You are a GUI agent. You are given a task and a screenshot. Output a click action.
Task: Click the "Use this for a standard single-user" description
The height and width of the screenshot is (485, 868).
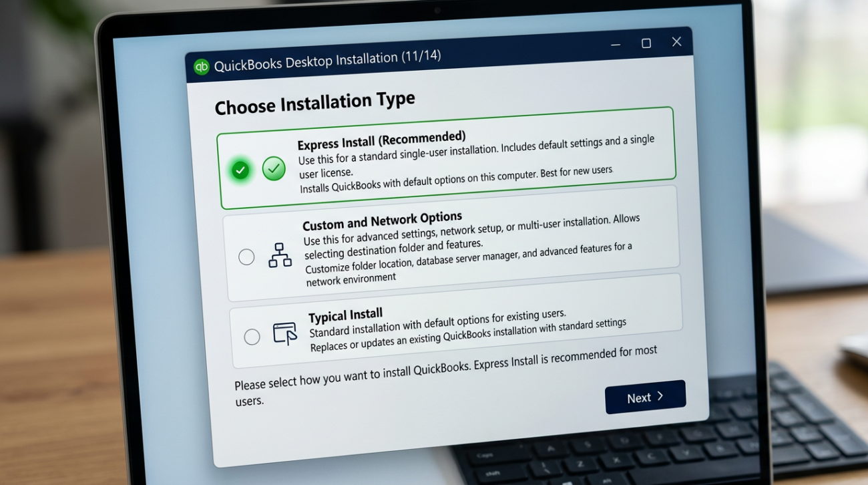tap(476, 158)
